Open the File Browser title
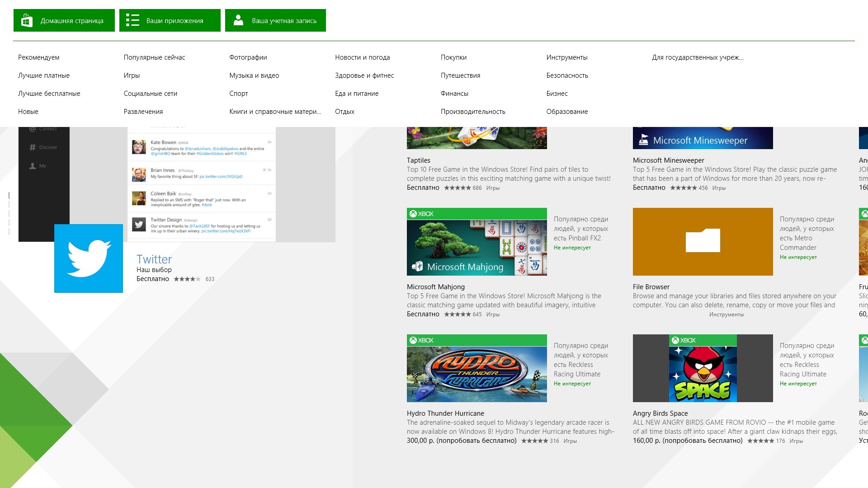The image size is (868, 488). 651,287
